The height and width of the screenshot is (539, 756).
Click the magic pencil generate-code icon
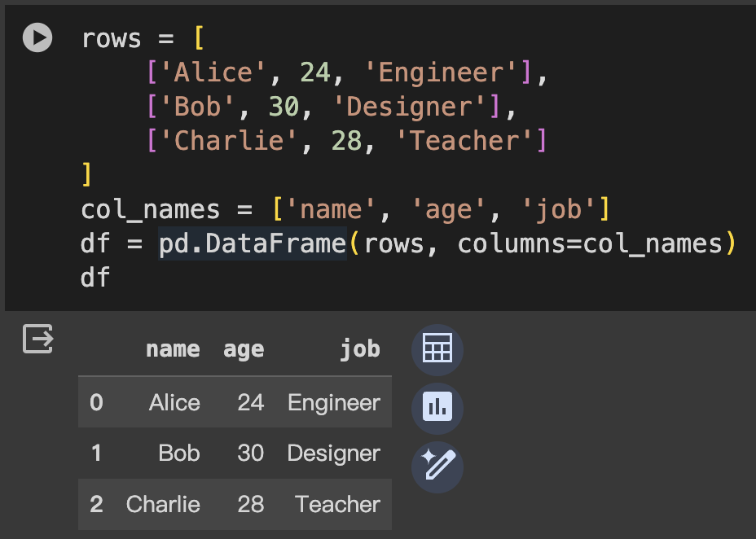tap(437, 467)
